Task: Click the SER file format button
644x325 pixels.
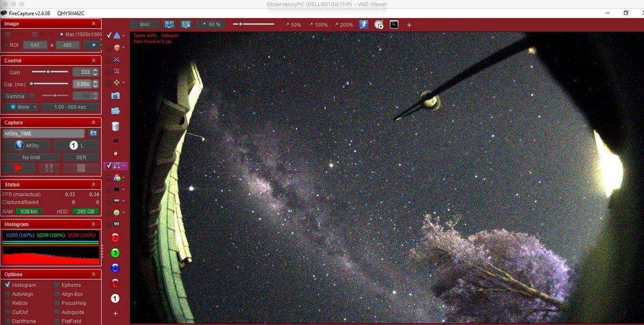Action: [x=80, y=157]
